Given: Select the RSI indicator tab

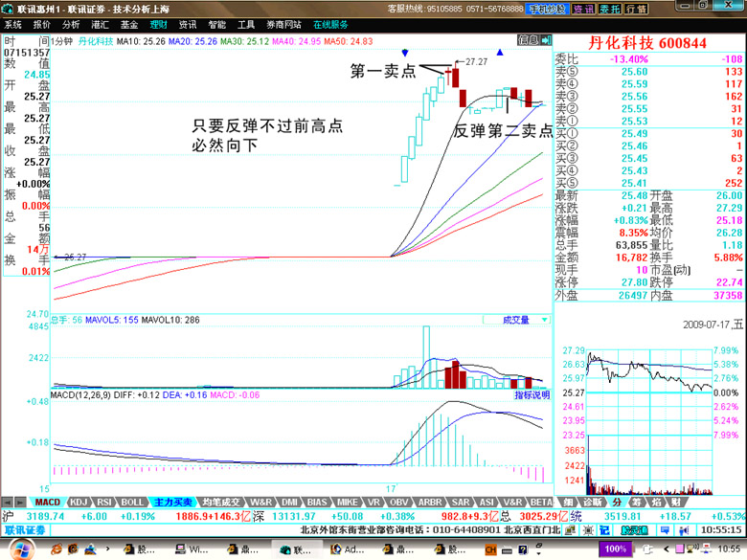Looking at the screenshot, I should click(104, 502).
